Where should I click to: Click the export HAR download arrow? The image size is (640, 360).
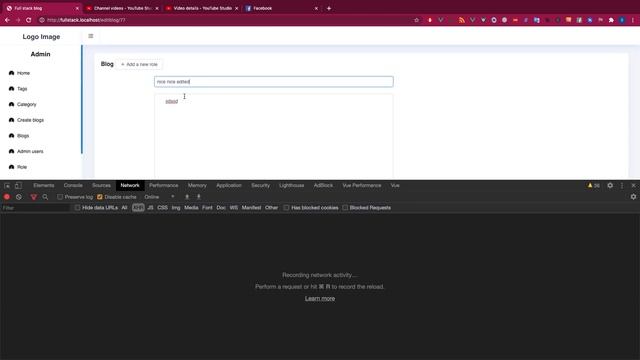click(199, 197)
